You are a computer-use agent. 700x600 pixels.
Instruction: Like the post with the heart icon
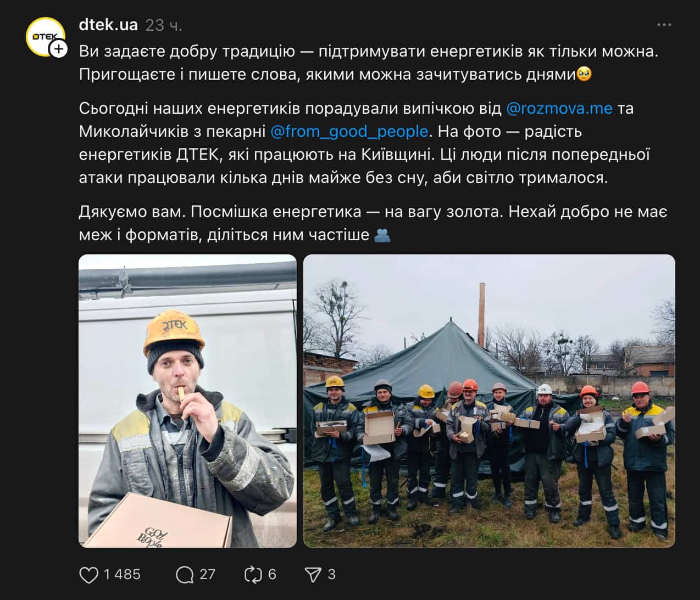point(89,575)
